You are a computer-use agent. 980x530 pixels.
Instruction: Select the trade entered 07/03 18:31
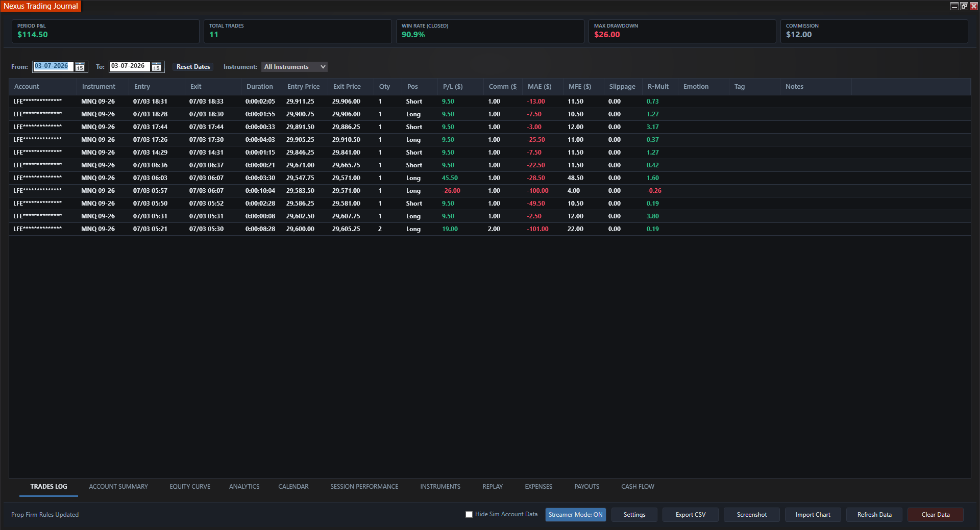pyautogui.click(x=490, y=102)
